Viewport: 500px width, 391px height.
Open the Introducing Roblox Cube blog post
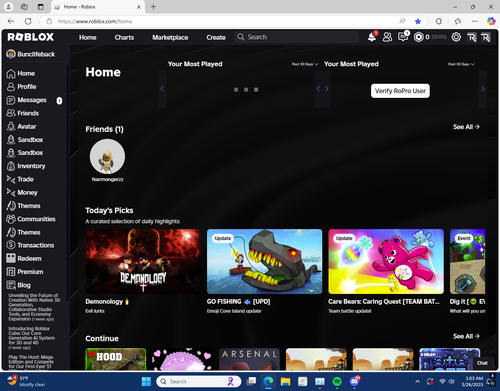point(31,338)
